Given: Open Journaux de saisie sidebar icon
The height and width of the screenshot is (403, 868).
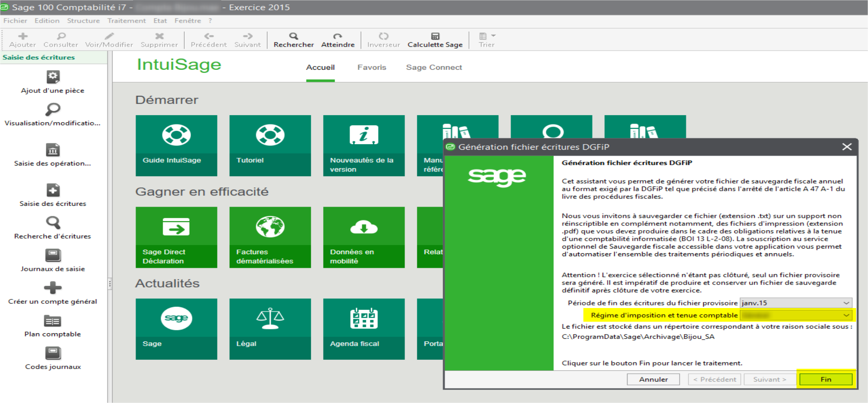Looking at the screenshot, I should pyautogui.click(x=53, y=256).
